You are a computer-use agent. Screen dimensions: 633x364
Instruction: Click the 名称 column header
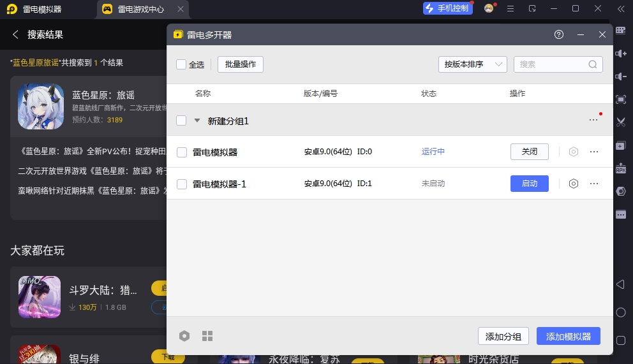tap(203, 94)
